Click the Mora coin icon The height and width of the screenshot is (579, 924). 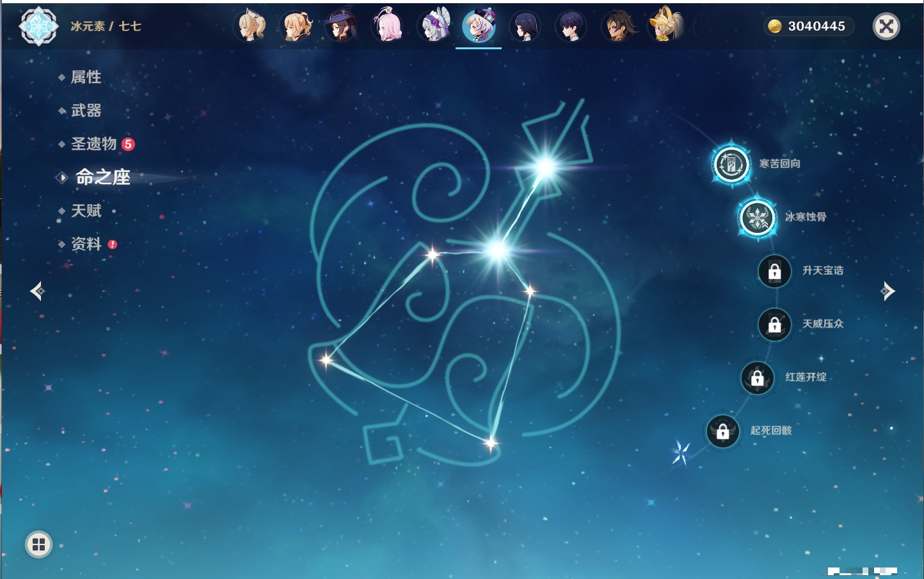774,26
